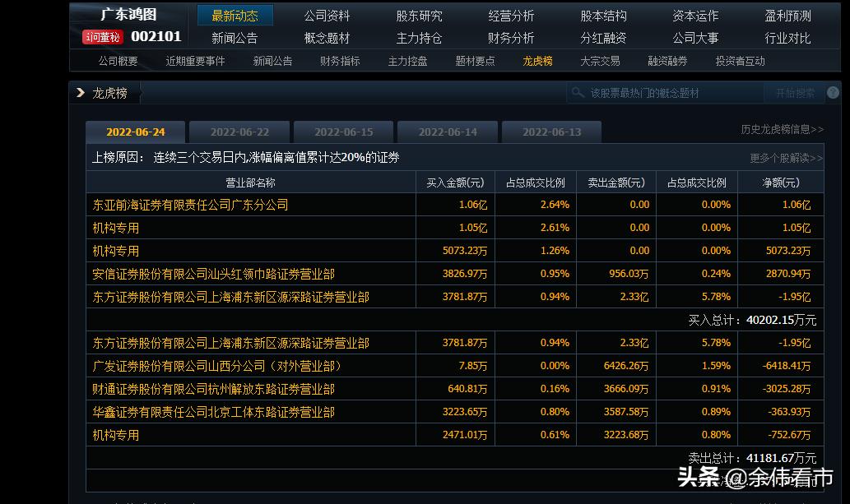Follow the 东亚前海证券广东分公司 row link

[x=190, y=203]
